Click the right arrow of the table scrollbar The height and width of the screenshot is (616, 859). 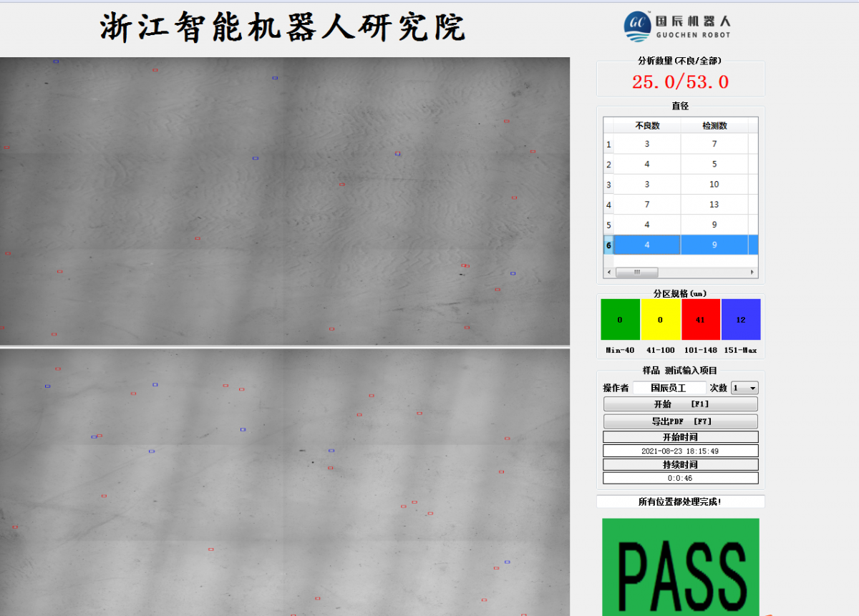[x=753, y=272]
